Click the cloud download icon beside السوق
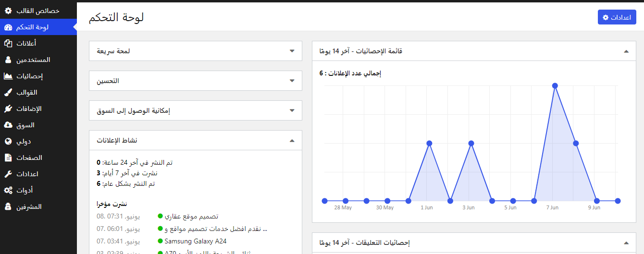This screenshot has height=254, width=644. tap(8, 125)
